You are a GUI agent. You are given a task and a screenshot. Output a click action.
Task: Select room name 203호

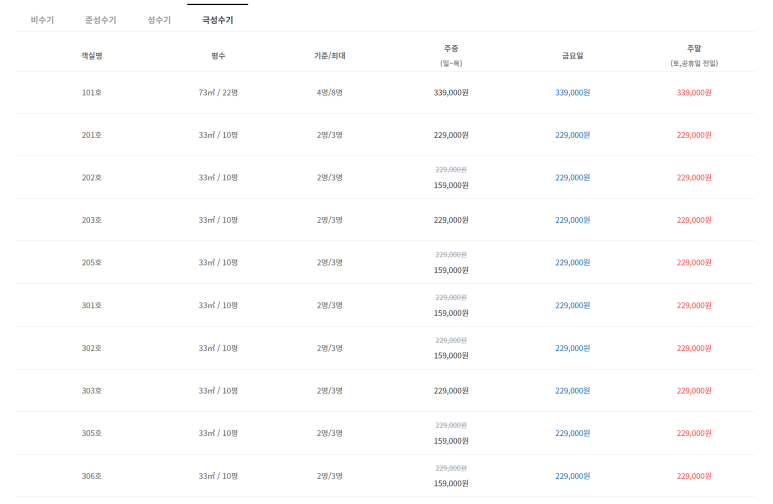92,220
